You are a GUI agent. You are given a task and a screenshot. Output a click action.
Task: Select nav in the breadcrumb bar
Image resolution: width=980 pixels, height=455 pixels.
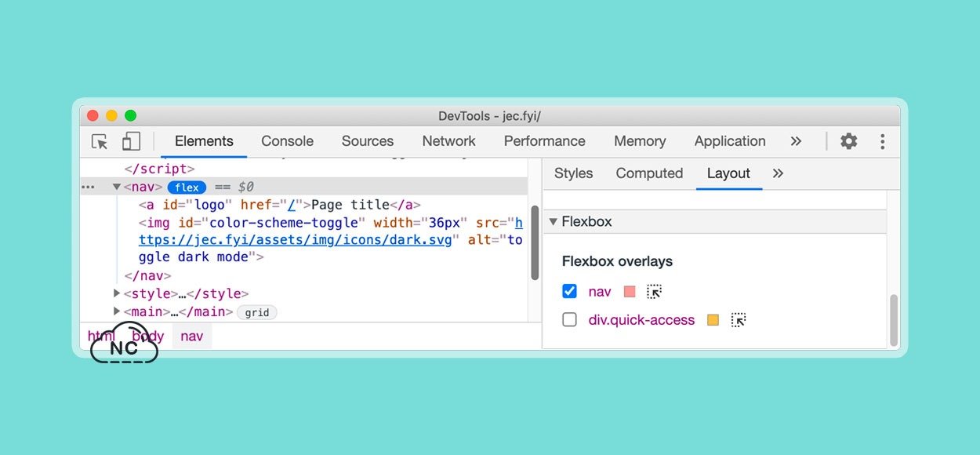click(192, 337)
